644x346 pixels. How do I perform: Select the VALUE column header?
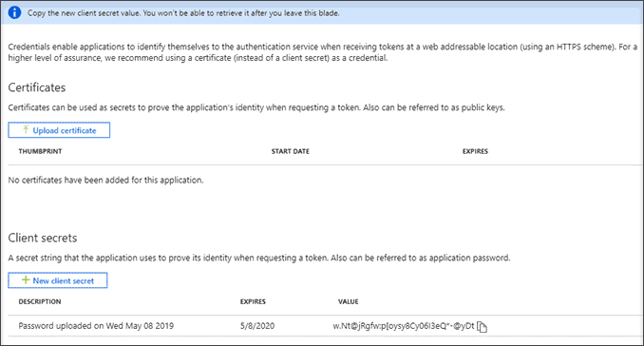pyautogui.click(x=349, y=301)
